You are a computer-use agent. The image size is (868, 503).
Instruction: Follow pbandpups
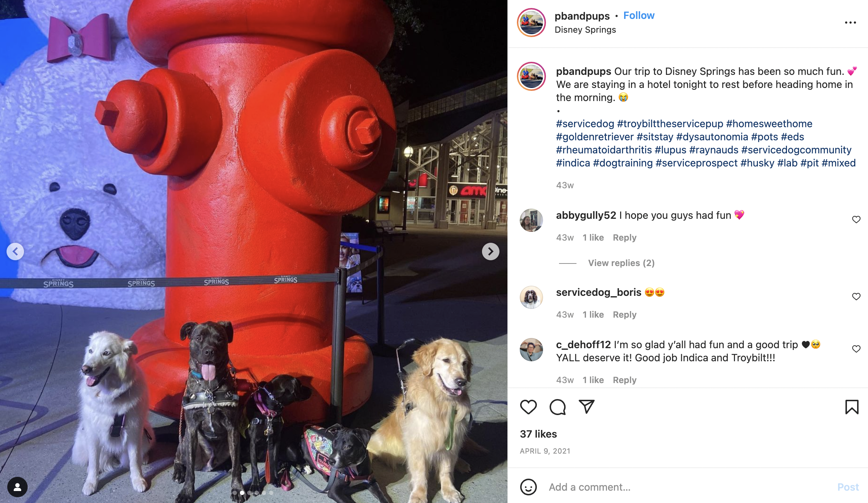pos(639,16)
